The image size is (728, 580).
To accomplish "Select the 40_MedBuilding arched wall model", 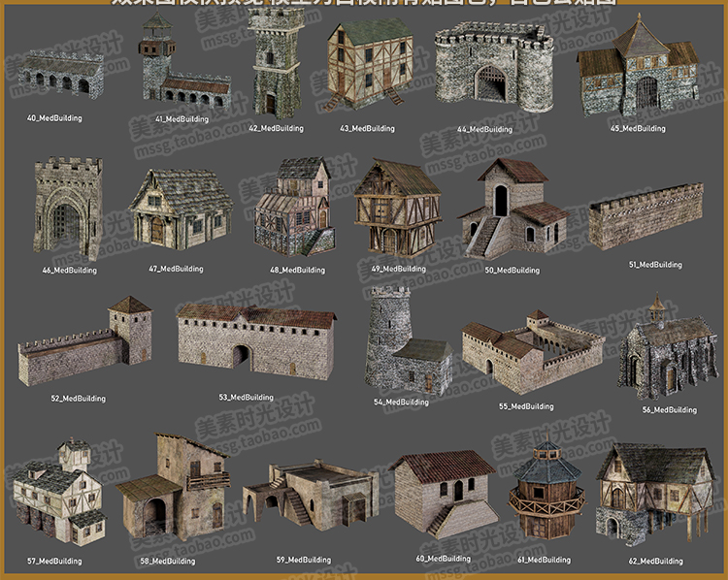I will pyautogui.click(x=62, y=75).
